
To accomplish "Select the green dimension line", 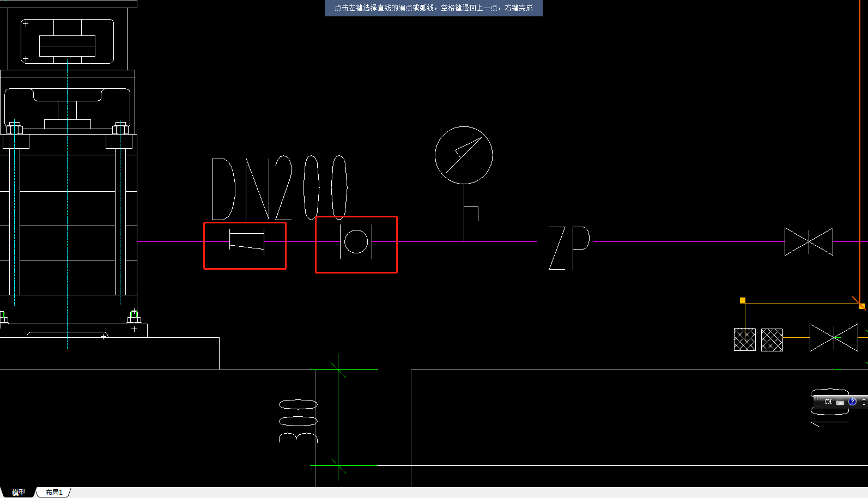I will point(338,417).
